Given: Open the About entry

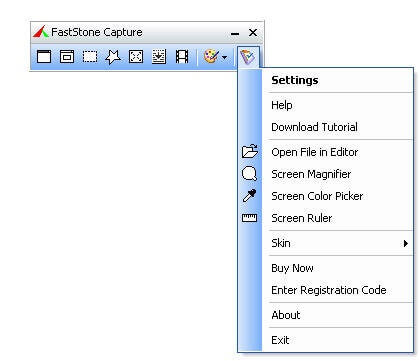Looking at the screenshot, I should click(338, 315).
